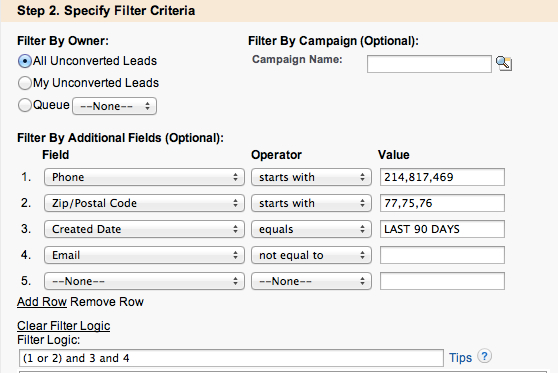Click value field containing 214,817,469
The height and width of the screenshot is (373, 558).
[x=442, y=177]
